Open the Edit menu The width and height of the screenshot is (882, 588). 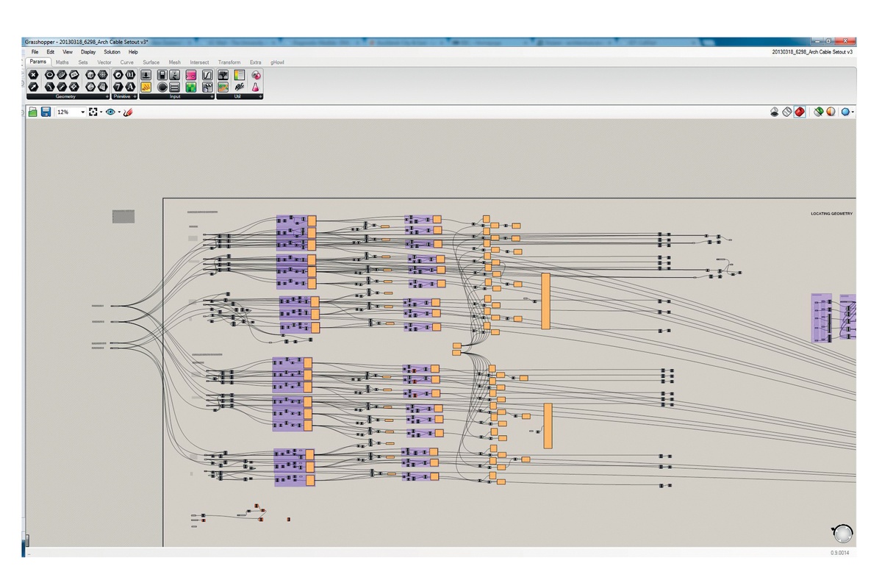coord(50,52)
